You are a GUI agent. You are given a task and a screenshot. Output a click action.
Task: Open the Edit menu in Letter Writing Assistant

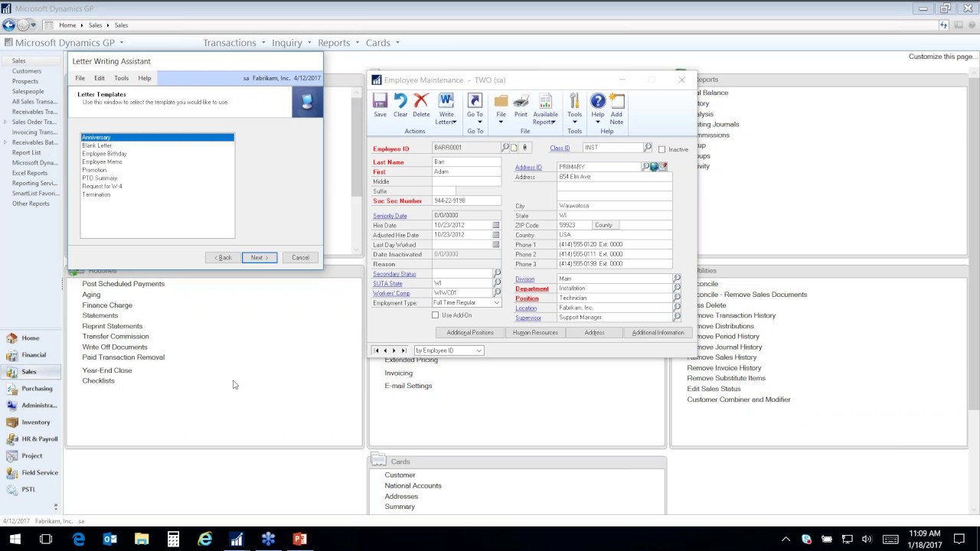pos(100,78)
